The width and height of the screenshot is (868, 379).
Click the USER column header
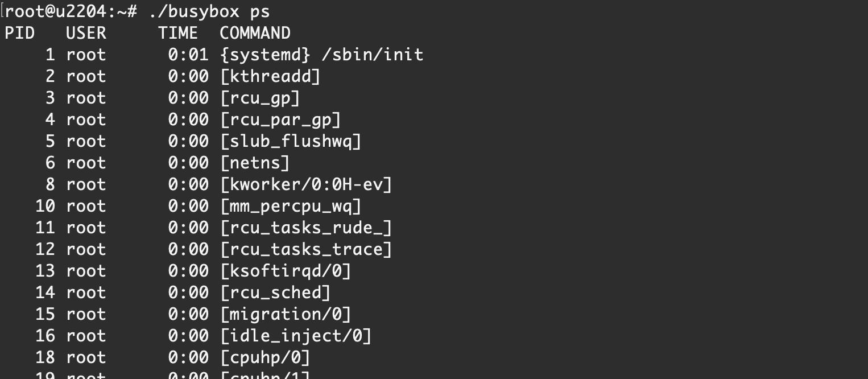(86, 33)
